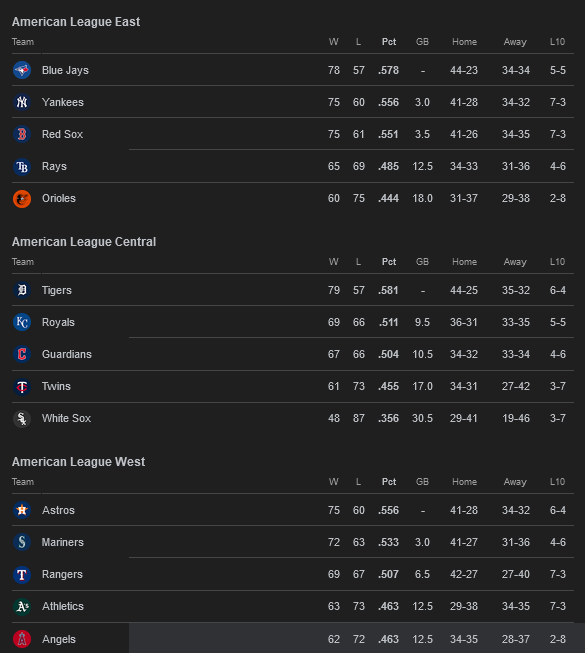This screenshot has width=585, height=653.
Task: Click the American League West heading
Action: 78,461
